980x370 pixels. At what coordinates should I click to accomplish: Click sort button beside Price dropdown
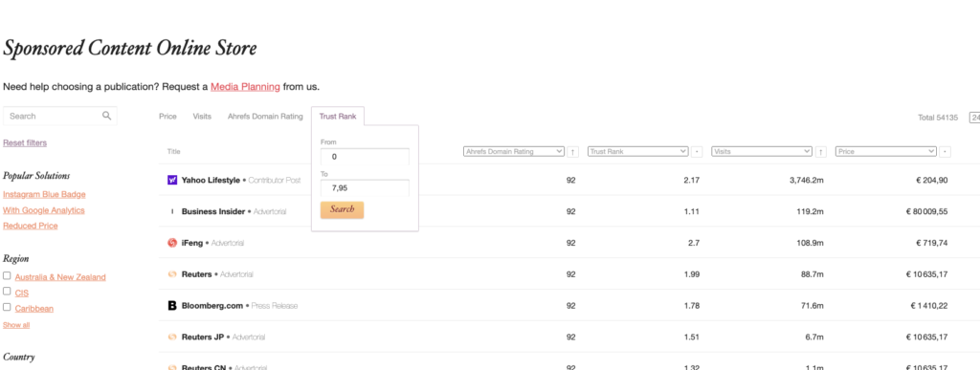pos(945,152)
